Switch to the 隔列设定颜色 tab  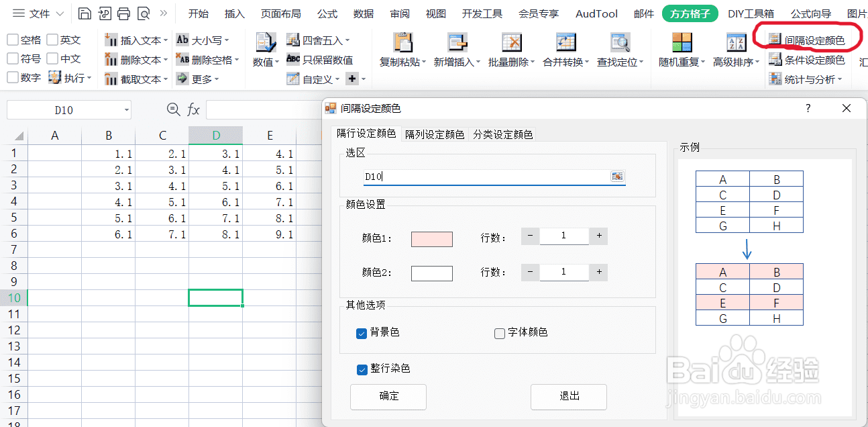(433, 134)
